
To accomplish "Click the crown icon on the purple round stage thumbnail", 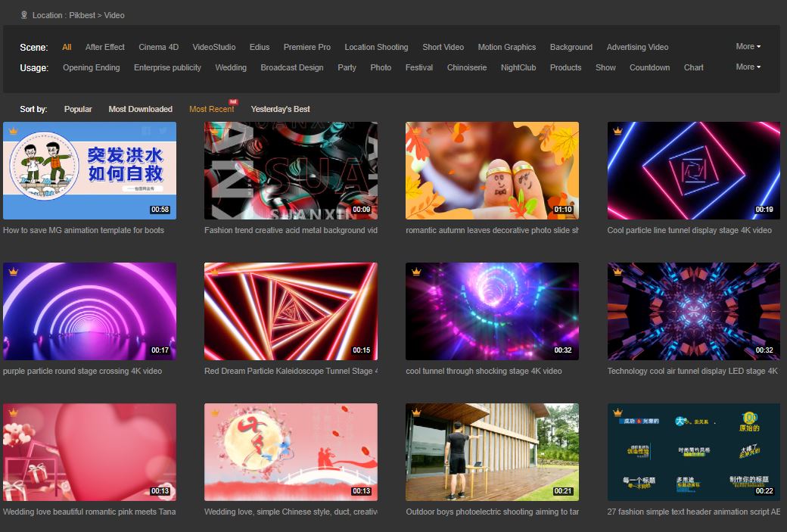I will tap(14, 272).
